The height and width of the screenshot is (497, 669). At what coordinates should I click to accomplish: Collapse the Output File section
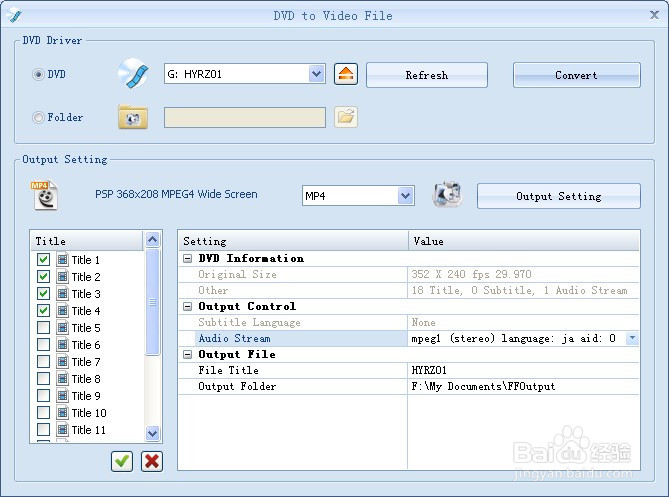point(187,355)
